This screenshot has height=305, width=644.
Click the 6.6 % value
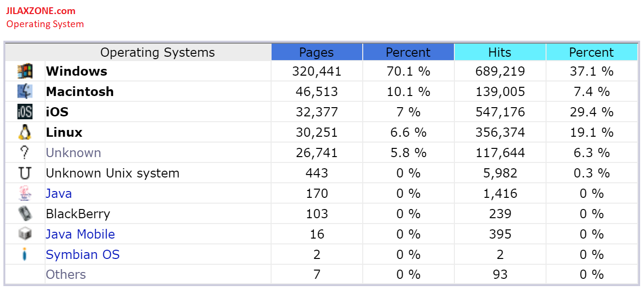tap(408, 132)
